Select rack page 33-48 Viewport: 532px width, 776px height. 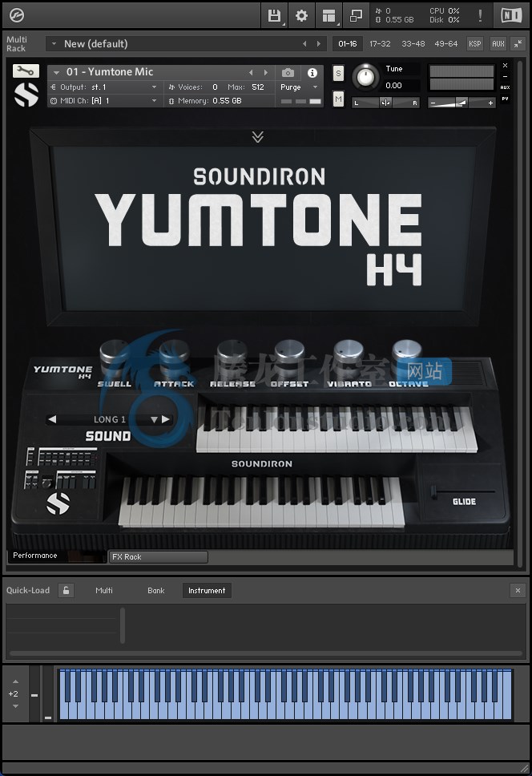(413, 43)
